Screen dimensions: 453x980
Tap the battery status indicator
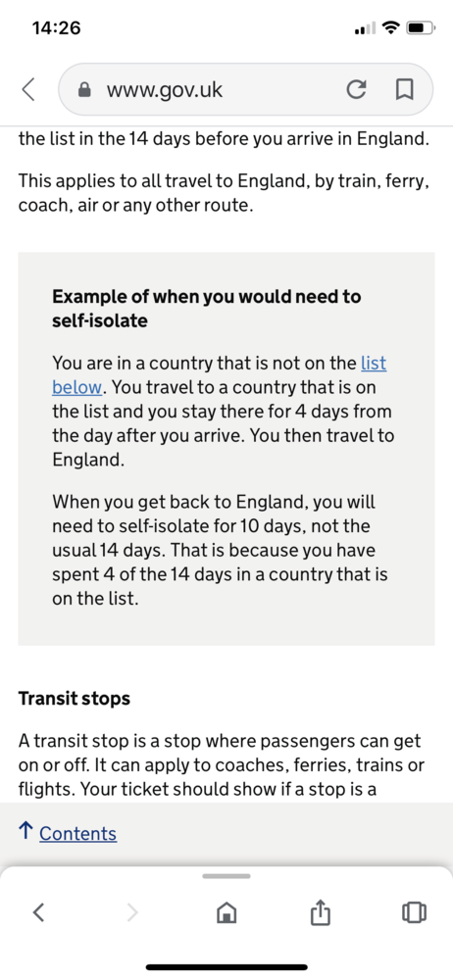(419, 28)
